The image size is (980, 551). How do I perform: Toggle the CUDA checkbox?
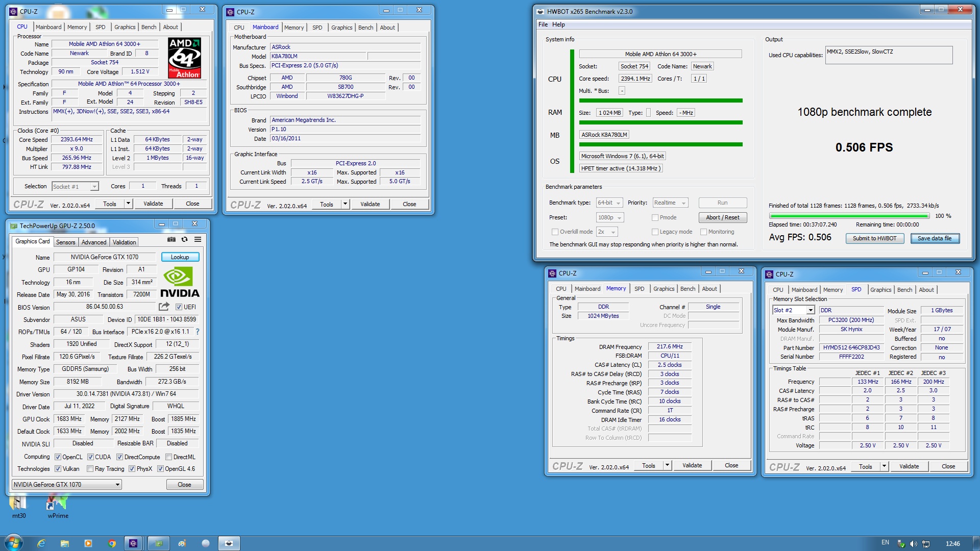90,457
